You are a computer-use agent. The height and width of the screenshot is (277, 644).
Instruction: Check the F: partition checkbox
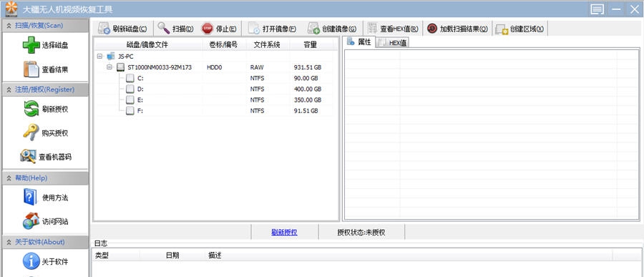pos(130,110)
